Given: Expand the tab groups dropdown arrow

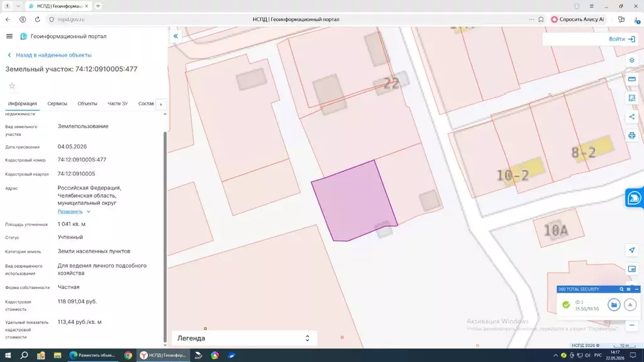Looking at the screenshot, I should [18, 6].
